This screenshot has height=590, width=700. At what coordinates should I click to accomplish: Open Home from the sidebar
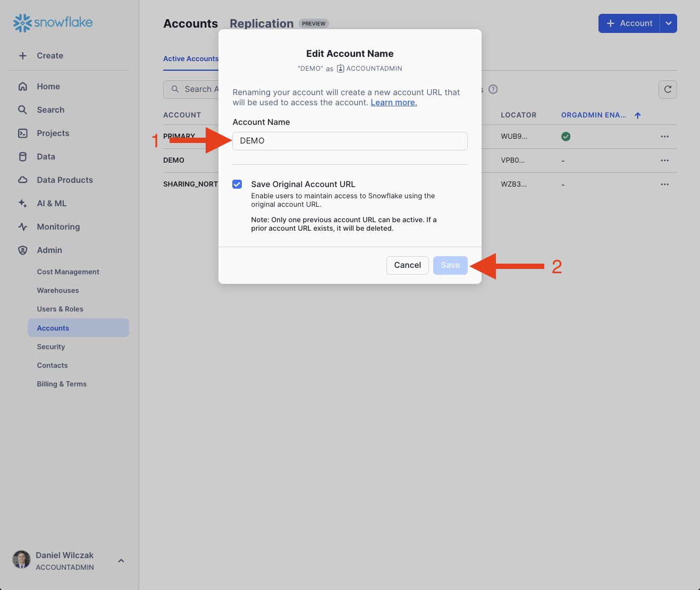[x=48, y=87]
